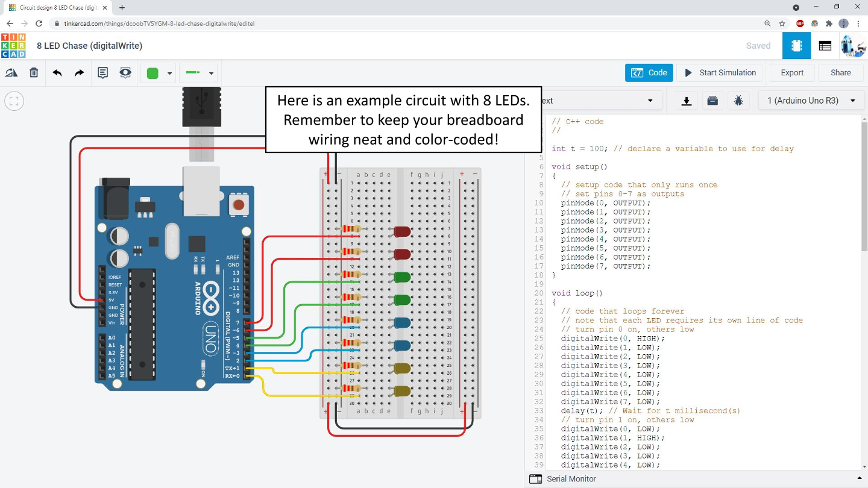Download the code with the download icon

686,101
